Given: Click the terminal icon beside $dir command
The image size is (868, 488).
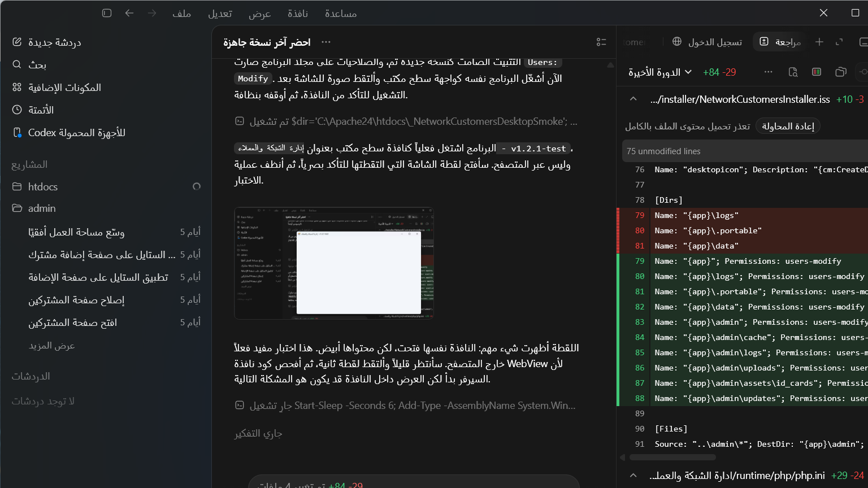Looking at the screenshot, I should coord(240,121).
